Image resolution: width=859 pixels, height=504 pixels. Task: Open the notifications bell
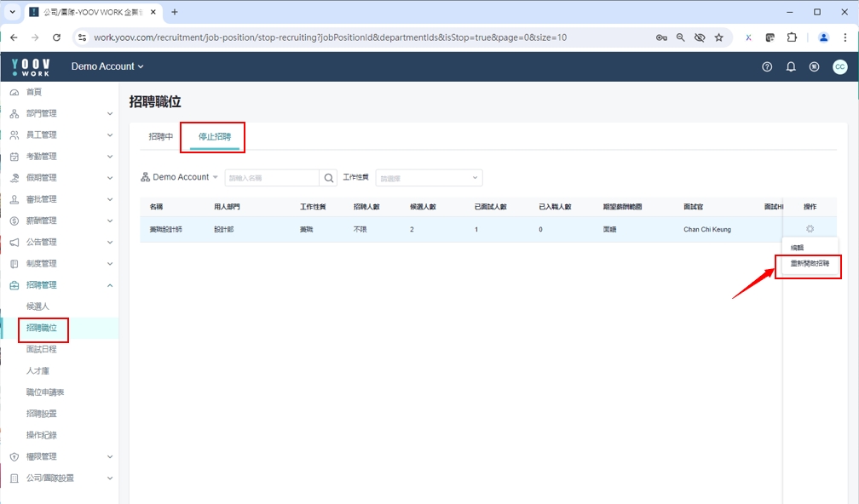(791, 66)
